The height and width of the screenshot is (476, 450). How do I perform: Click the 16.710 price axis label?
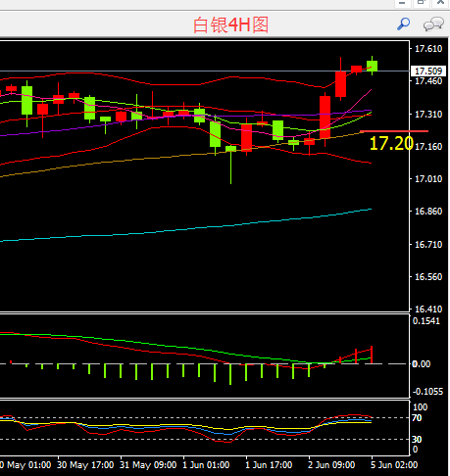point(428,244)
